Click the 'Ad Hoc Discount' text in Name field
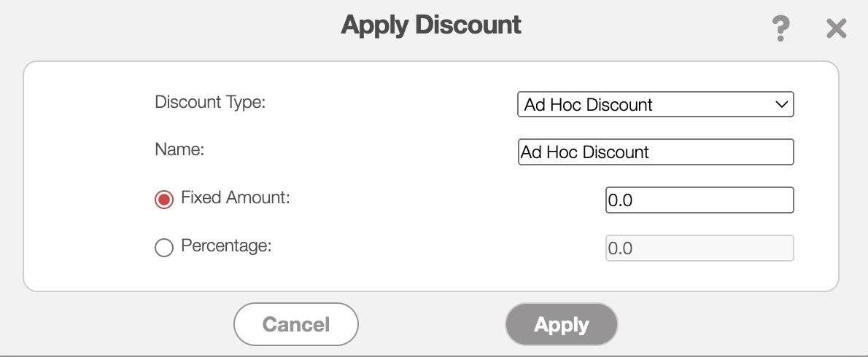868x357 pixels. click(585, 152)
